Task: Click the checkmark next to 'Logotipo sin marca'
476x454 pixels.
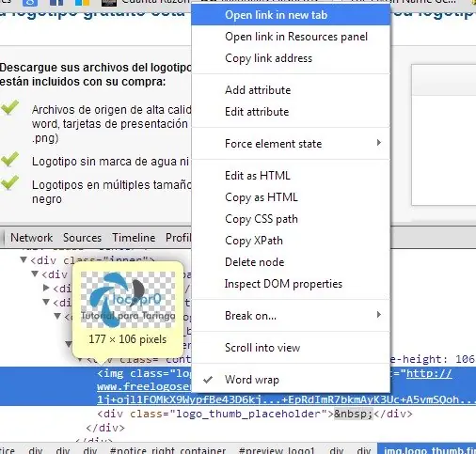Action: [x=9, y=159]
